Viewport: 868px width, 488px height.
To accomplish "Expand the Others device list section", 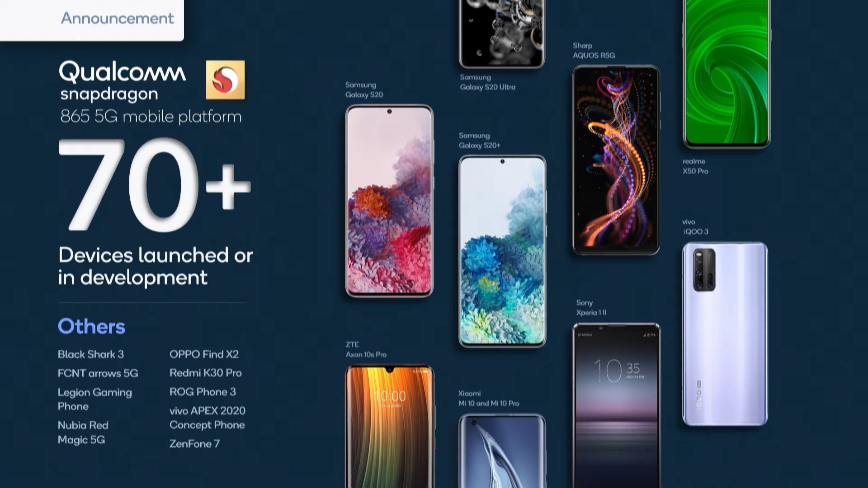I will [x=92, y=327].
